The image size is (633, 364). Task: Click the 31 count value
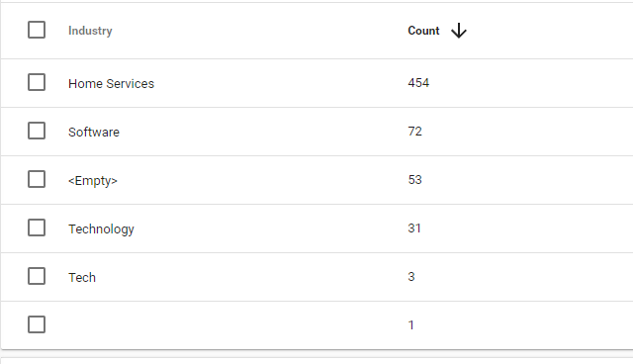click(x=414, y=228)
